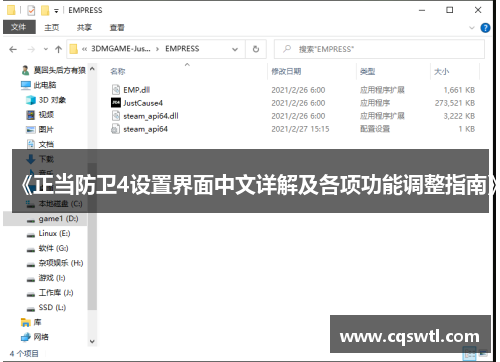Image resolution: width=500 pixels, height=362 pixels.
Task: Click the new folder quick access icon
Action: click(x=45, y=10)
